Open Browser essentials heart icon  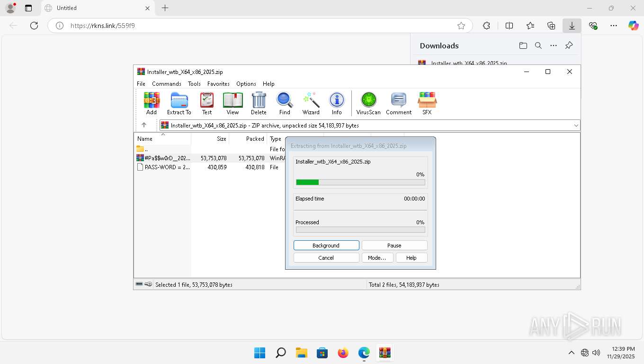(593, 26)
